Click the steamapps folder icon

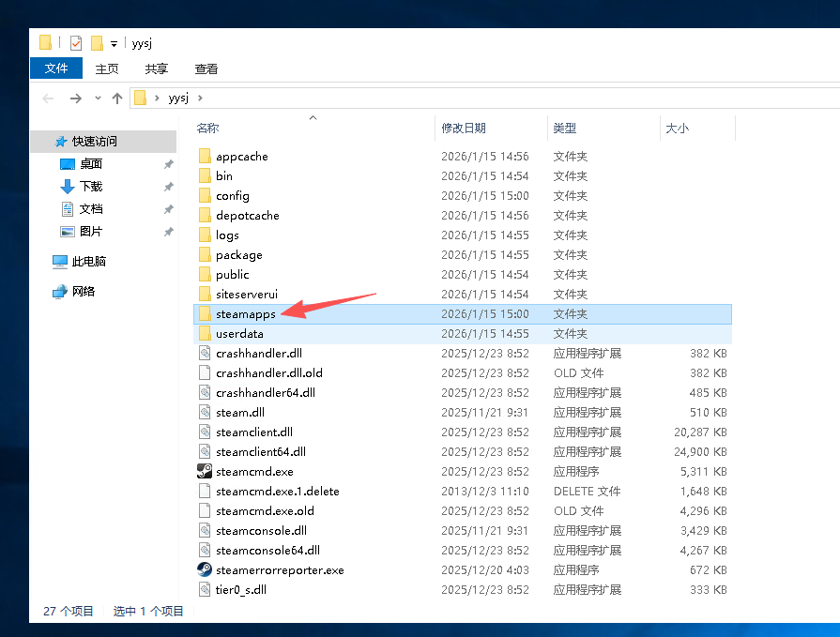point(205,314)
